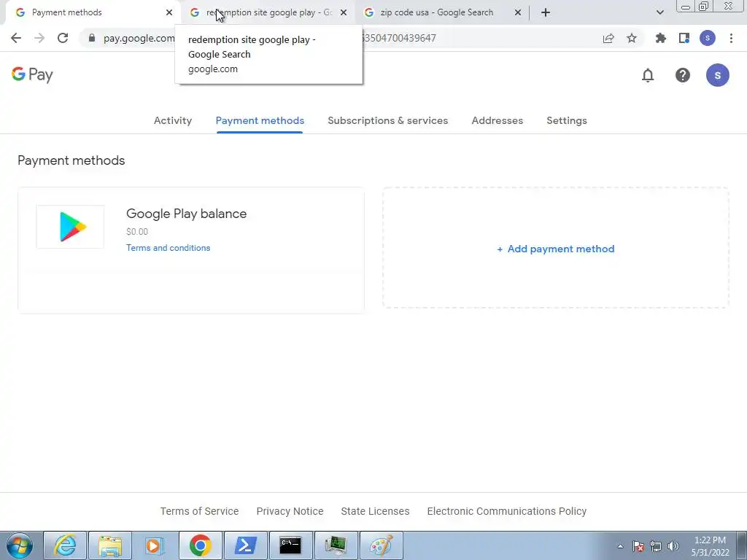Open the Windows Start menu
747x560 pixels.
(20, 545)
